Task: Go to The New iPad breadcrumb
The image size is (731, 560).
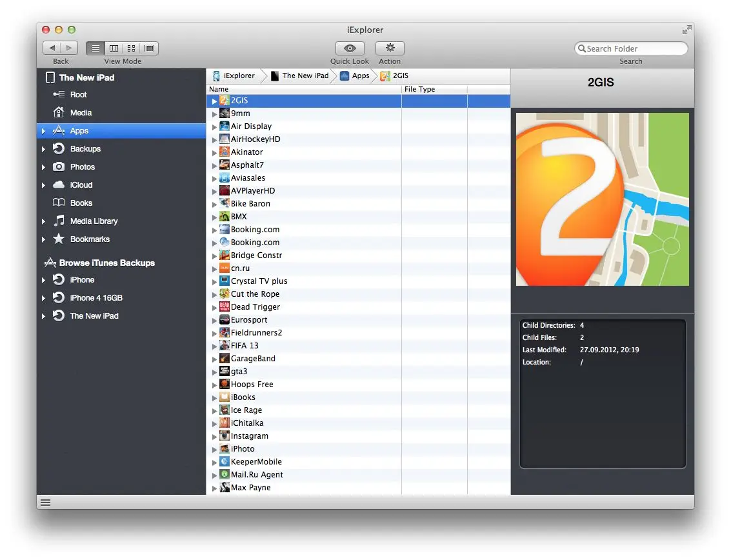Action: [x=300, y=75]
